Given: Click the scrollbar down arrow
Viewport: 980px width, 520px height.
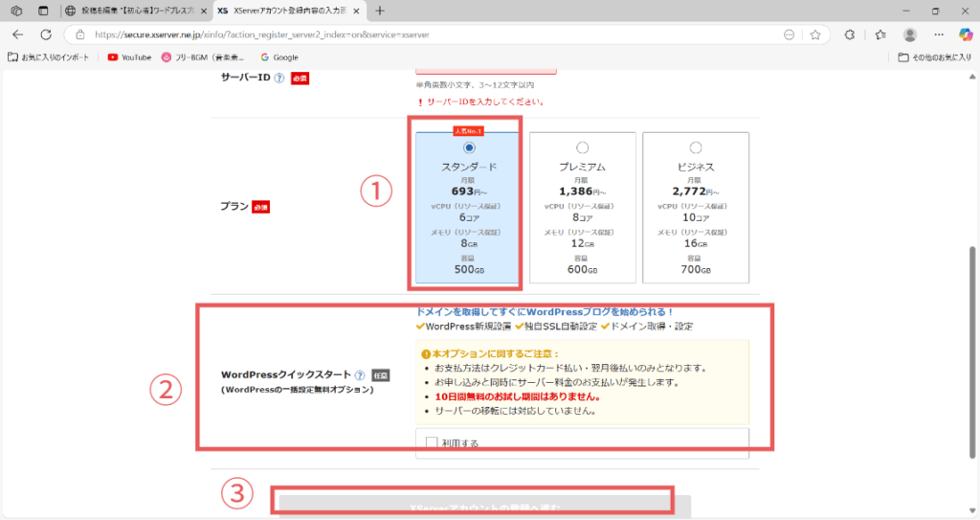Looking at the screenshot, I should pyautogui.click(x=972, y=511).
